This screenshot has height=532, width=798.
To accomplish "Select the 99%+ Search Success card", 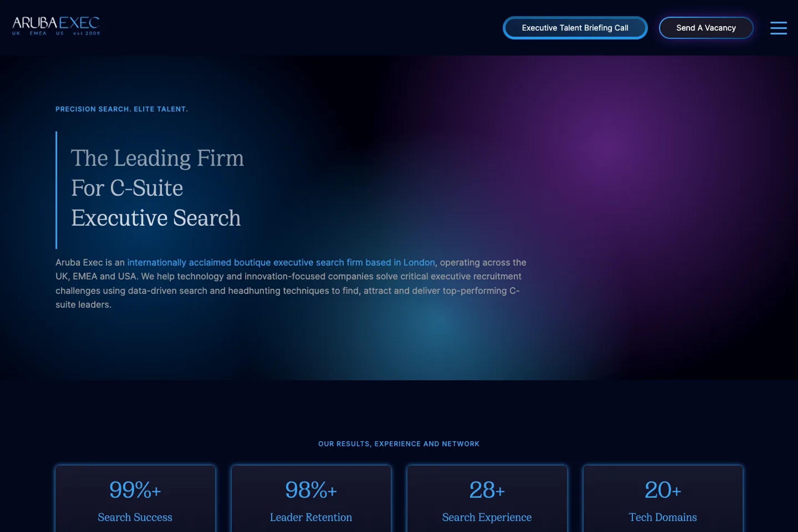I will [135, 498].
